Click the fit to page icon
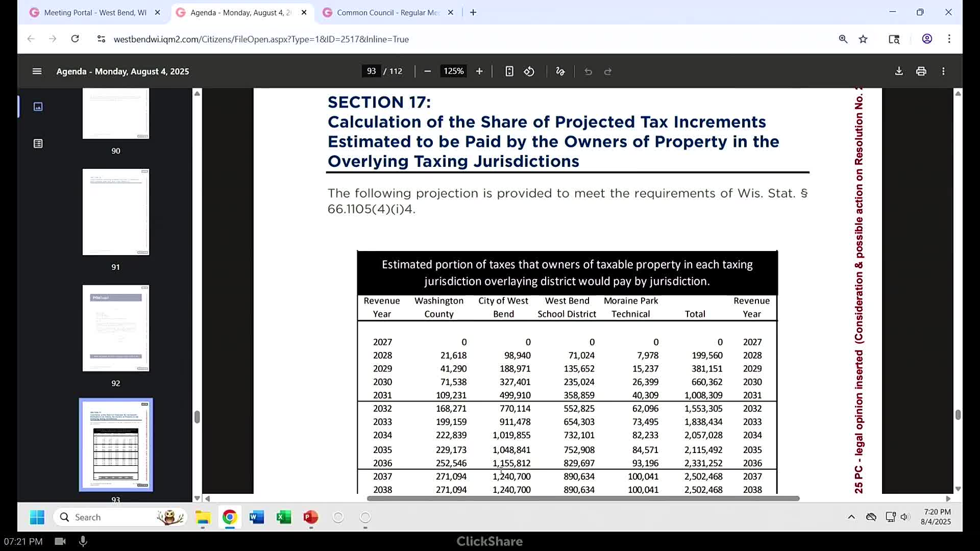980x551 pixels. pyautogui.click(x=509, y=71)
